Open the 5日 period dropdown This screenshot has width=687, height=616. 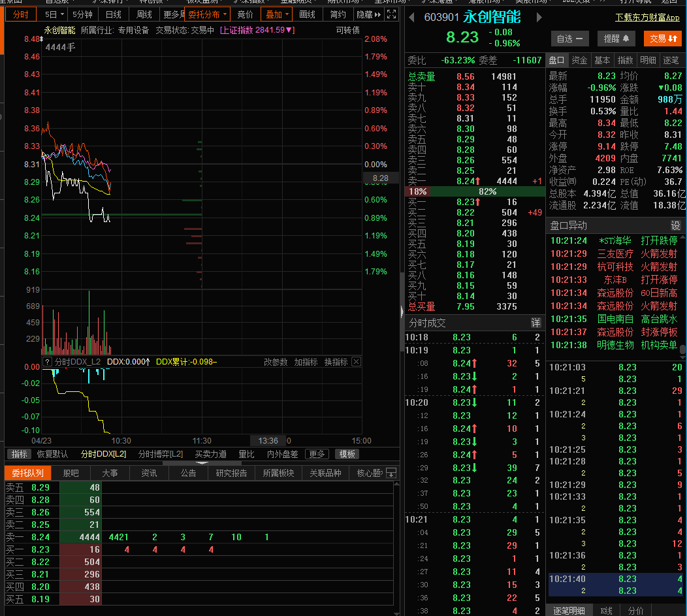tap(54, 14)
